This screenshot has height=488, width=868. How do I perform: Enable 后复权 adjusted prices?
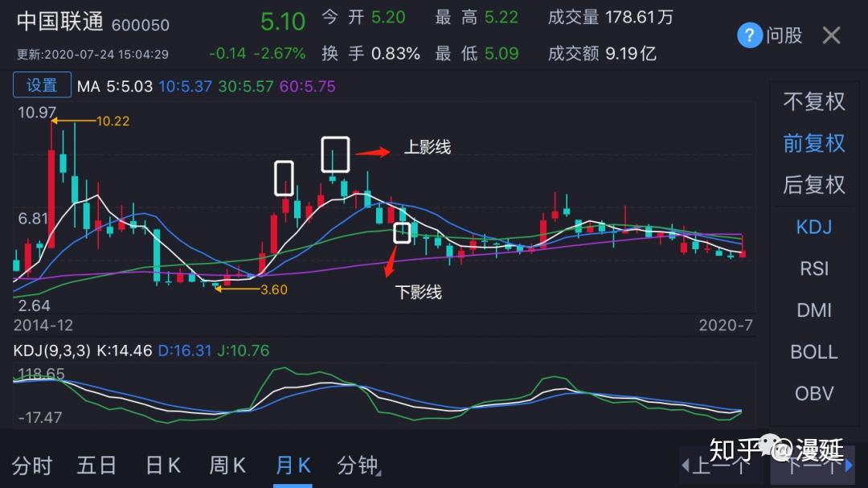(813, 185)
